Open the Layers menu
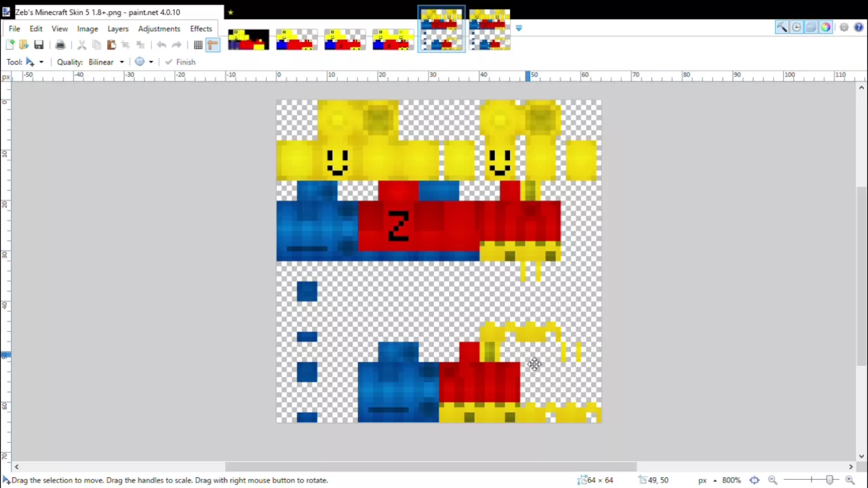This screenshot has height=488, width=868. 118,28
